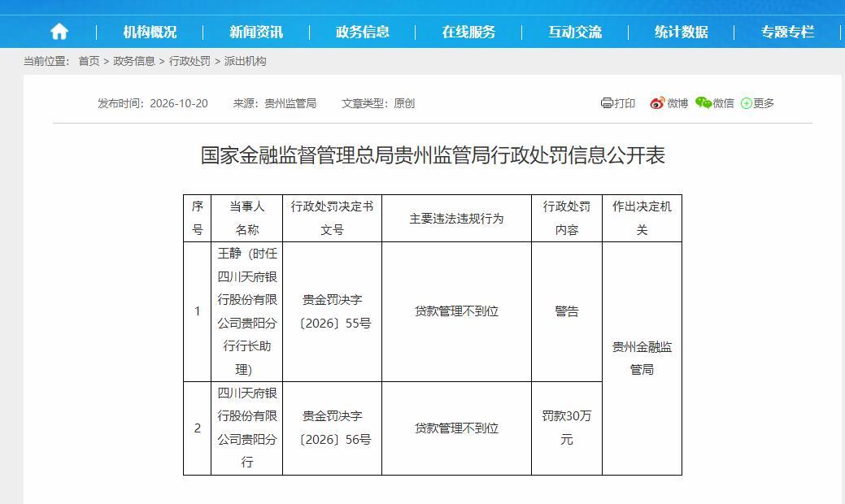The width and height of the screenshot is (845, 504).
Task: Click the printer icon to print
Action: coord(607,103)
